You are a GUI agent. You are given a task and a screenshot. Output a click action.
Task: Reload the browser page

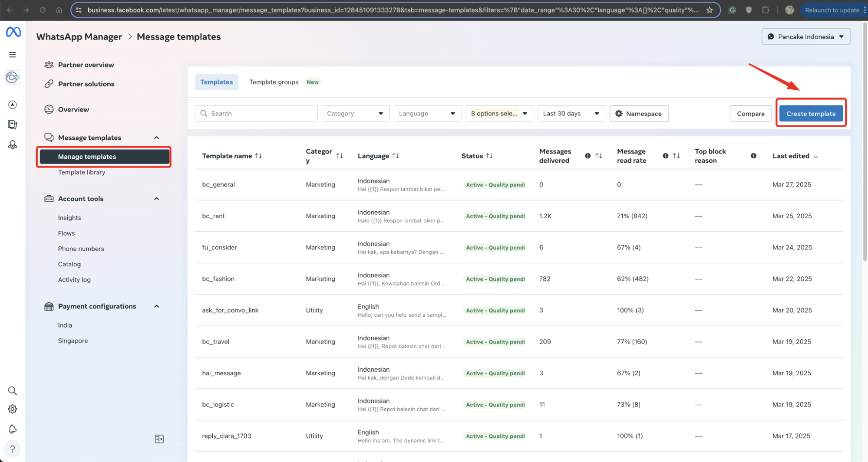point(43,10)
